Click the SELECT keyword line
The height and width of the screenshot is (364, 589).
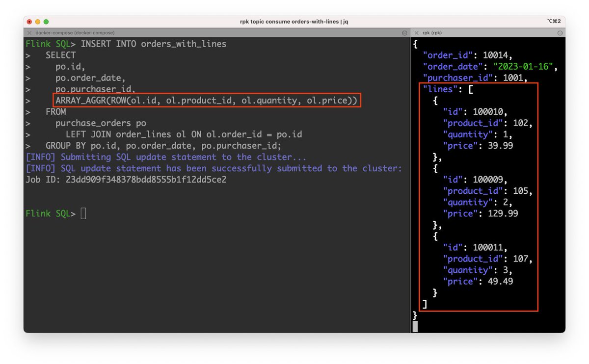(61, 55)
